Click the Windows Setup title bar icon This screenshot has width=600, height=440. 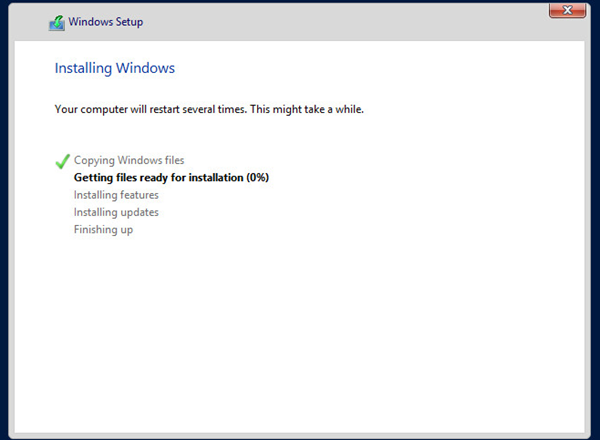click(x=57, y=23)
